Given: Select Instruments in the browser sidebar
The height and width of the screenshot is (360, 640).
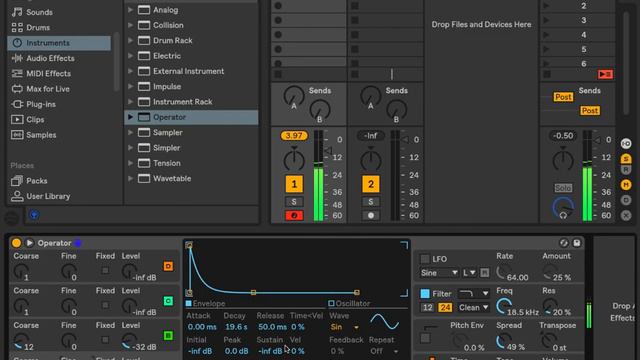Looking at the screenshot, I should click(59, 43).
